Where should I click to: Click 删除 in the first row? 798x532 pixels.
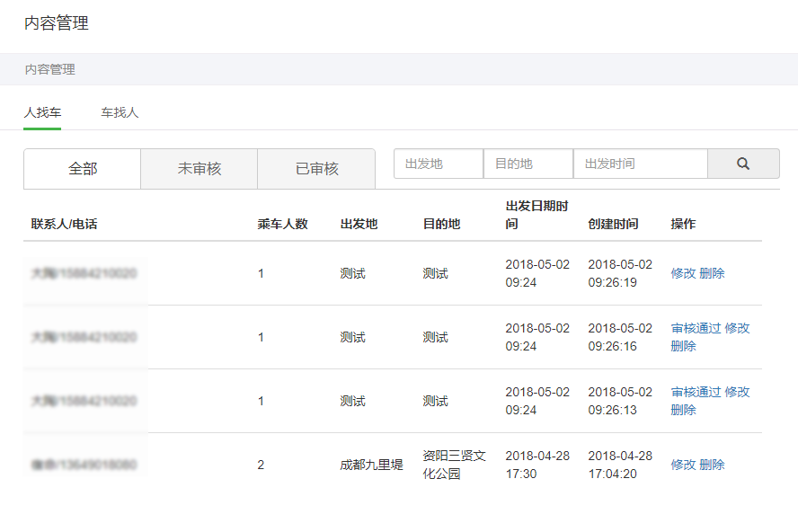712,273
